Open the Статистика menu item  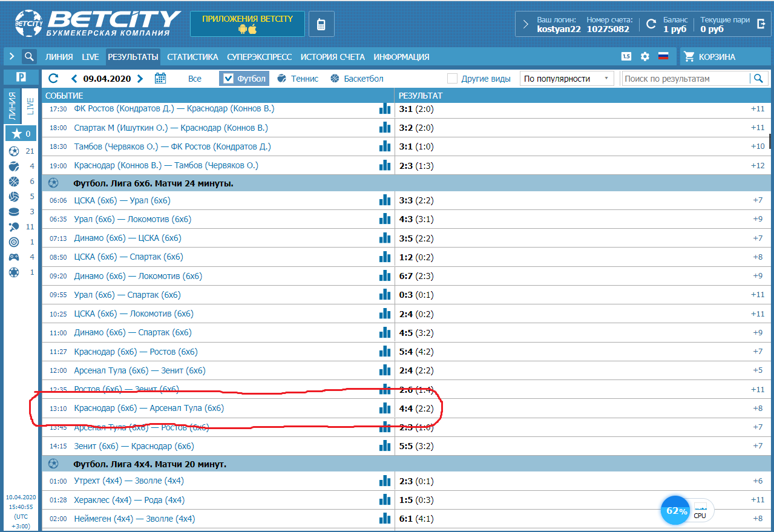coord(192,57)
